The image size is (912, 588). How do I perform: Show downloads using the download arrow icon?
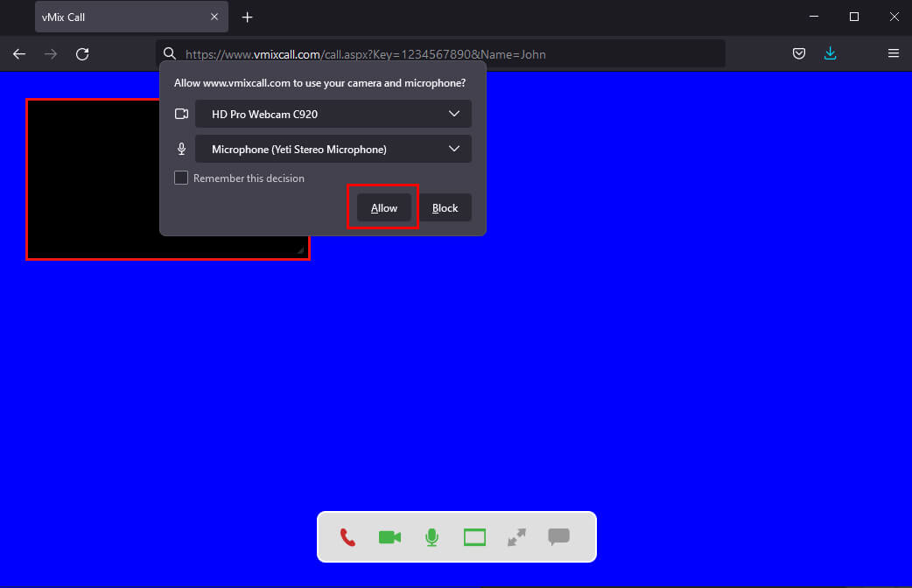[x=830, y=54]
